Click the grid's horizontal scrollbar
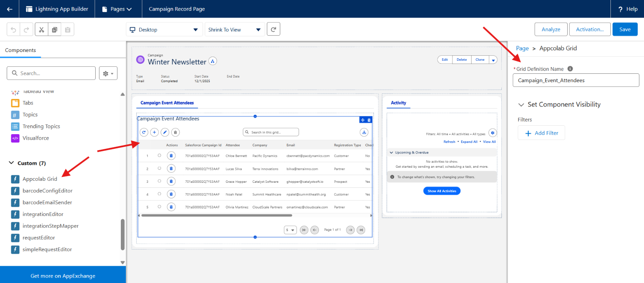 click(216, 215)
